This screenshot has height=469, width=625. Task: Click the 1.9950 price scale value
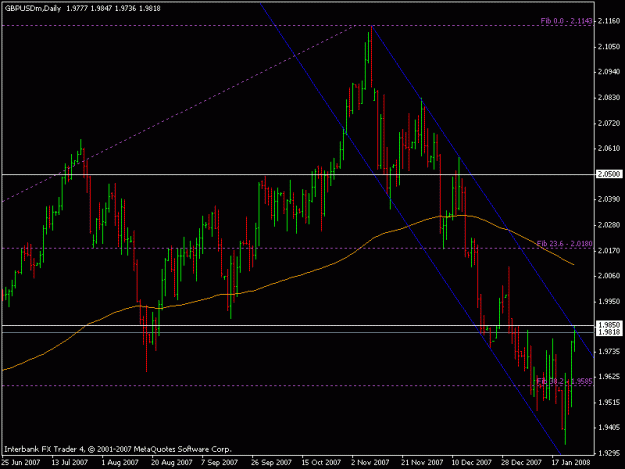pyautogui.click(x=609, y=301)
